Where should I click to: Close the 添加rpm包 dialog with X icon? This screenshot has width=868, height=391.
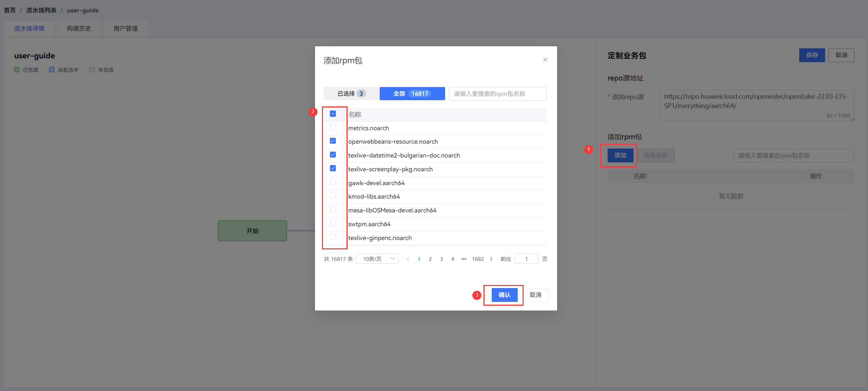pos(545,60)
